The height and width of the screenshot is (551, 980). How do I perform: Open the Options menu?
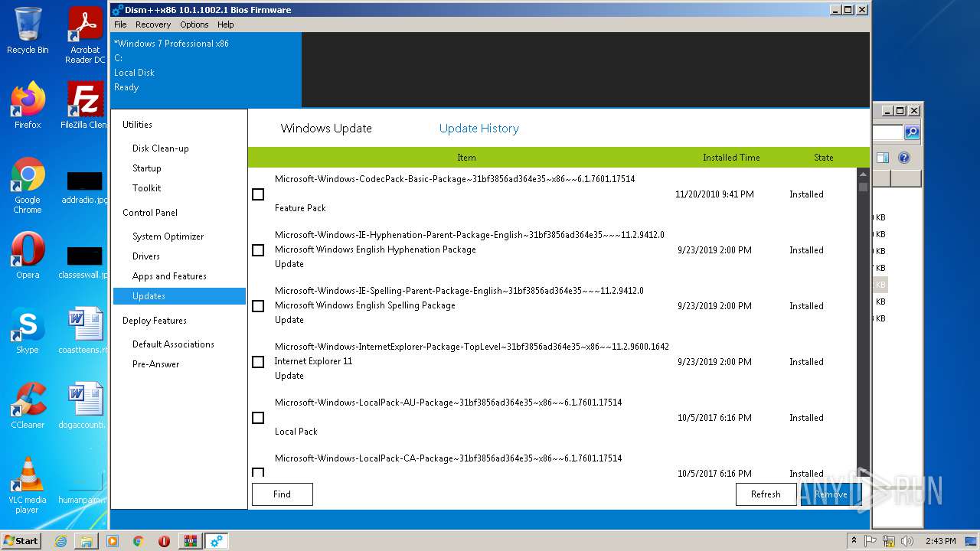point(194,24)
